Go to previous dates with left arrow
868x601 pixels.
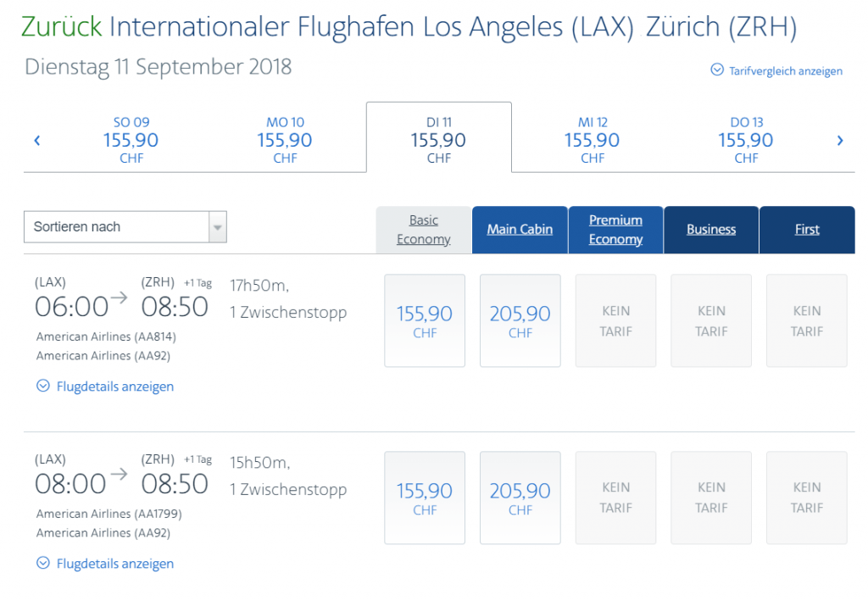coord(37,141)
